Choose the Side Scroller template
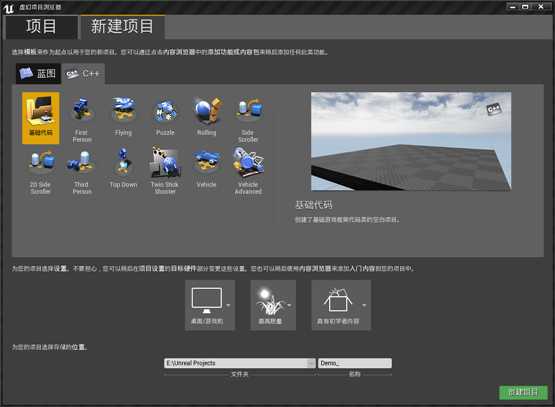555x407 pixels. (x=248, y=118)
